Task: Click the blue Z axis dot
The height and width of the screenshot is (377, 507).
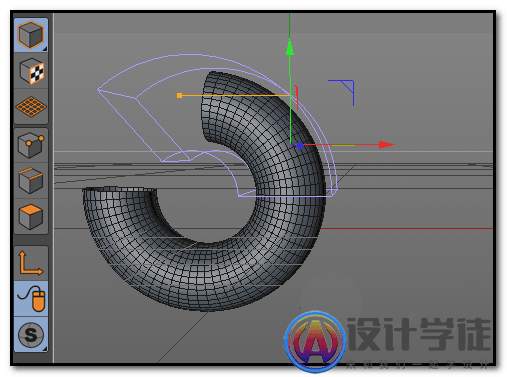Action: [300, 145]
